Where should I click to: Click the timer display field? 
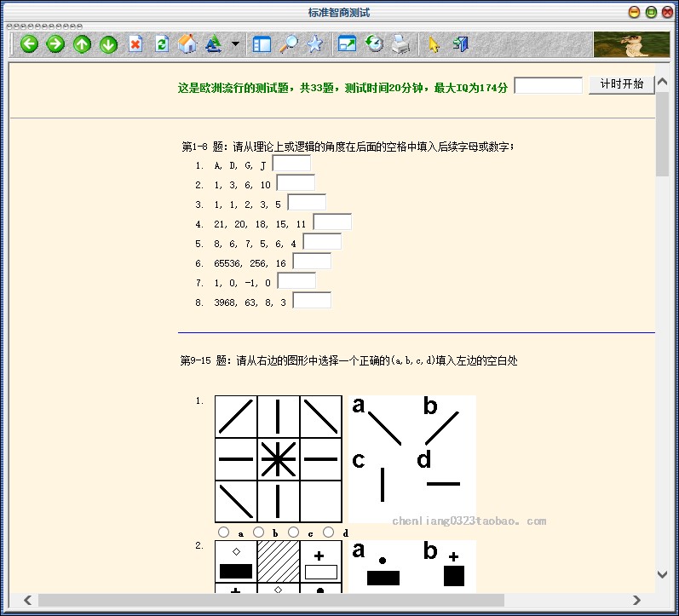point(548,85)
